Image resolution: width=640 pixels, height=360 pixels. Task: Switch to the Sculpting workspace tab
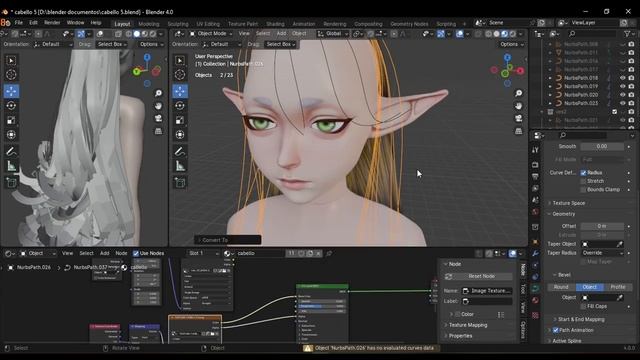(178, 24)
